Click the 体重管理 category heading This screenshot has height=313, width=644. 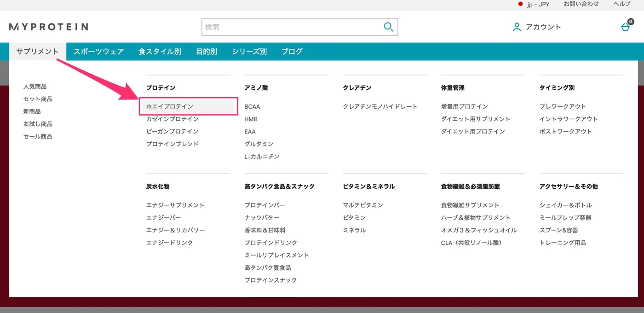click(453, 87)
